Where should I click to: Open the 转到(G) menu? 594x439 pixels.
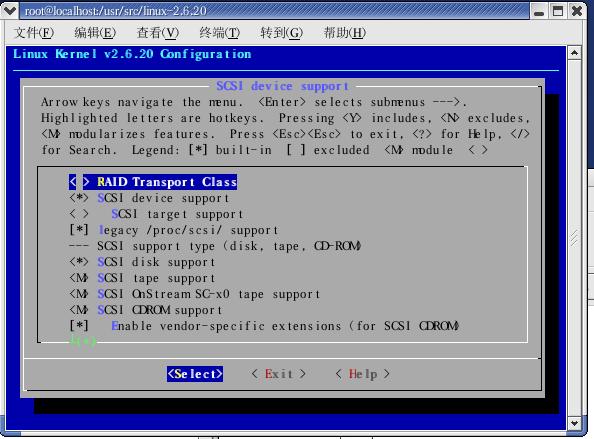click(281, 33)
